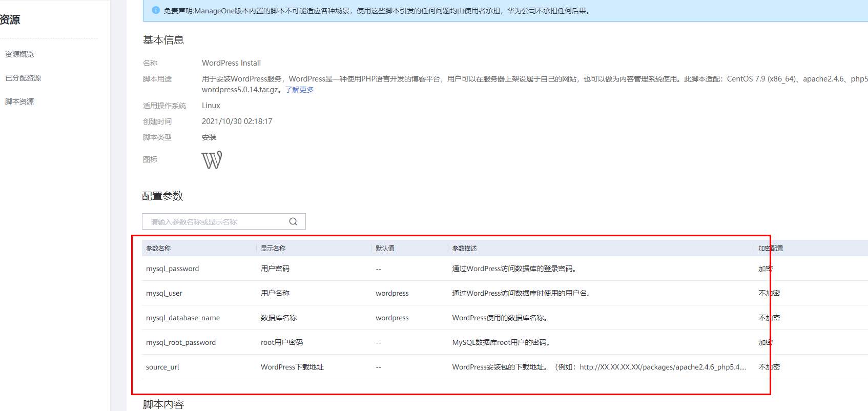The height and width of the screenshot is (411, 868).
Task: Select the mysql_database_name parameter name
Action: click(x=183, y=318)
